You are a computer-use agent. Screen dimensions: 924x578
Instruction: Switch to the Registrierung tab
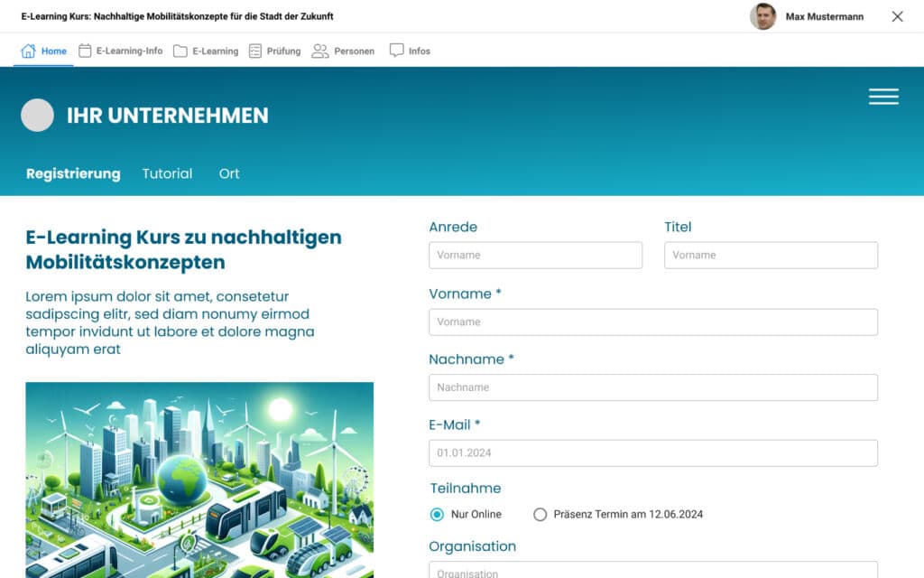tap(73, 173)
